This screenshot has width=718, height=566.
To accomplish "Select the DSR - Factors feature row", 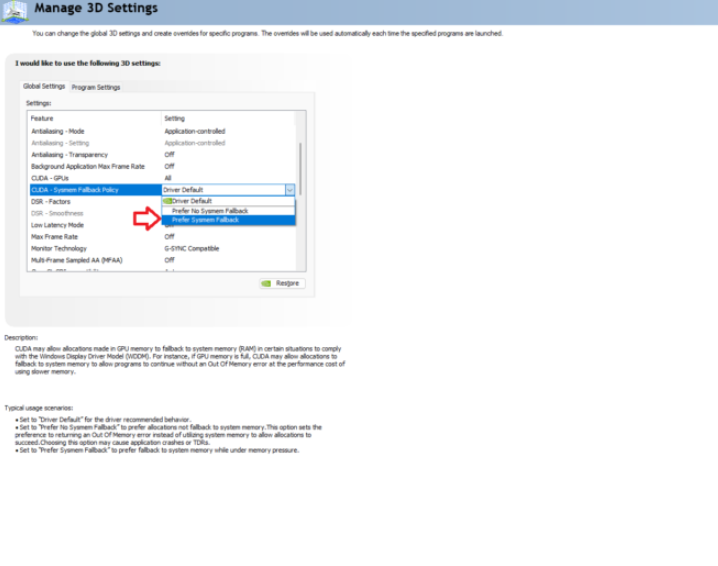I will 51,202.
